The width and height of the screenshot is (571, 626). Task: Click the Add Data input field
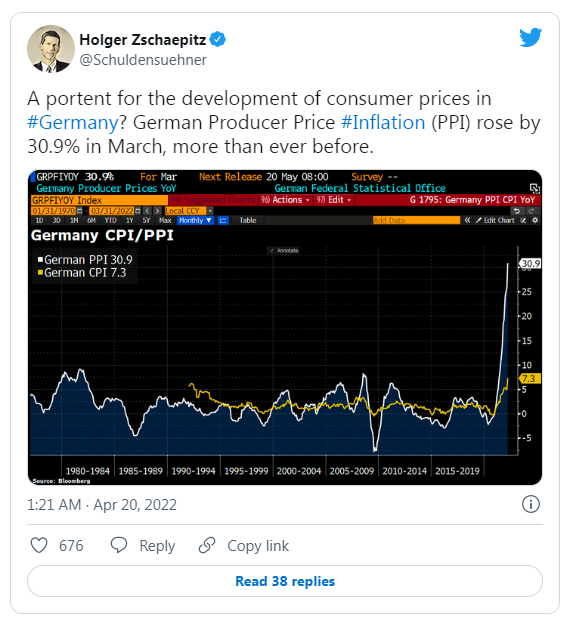(416, 220)
